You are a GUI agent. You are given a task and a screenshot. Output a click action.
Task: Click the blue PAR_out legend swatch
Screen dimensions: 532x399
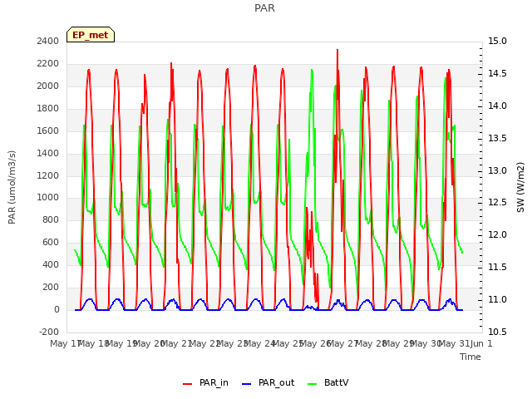pos(247,384)
